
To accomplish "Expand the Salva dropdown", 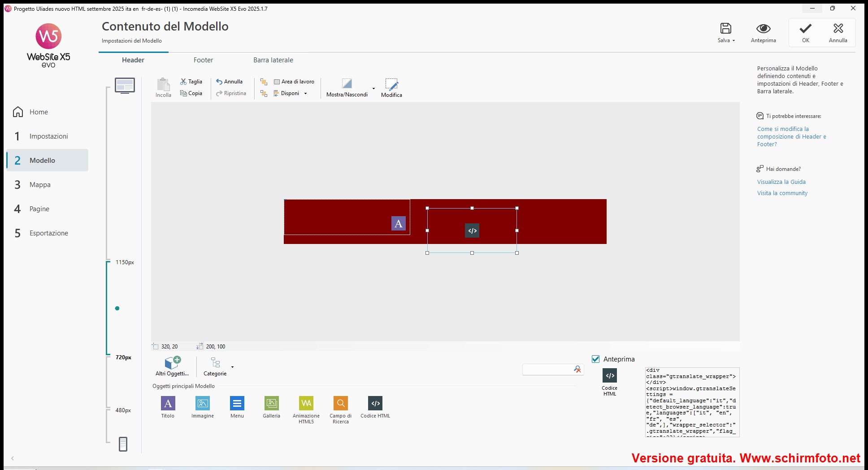I will coord(733,40).
